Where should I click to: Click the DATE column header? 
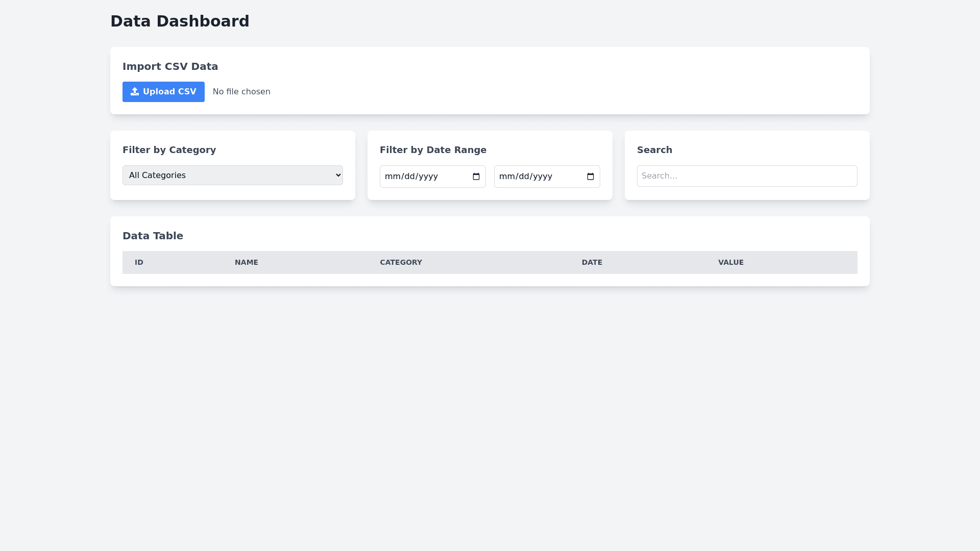(592, 262)
